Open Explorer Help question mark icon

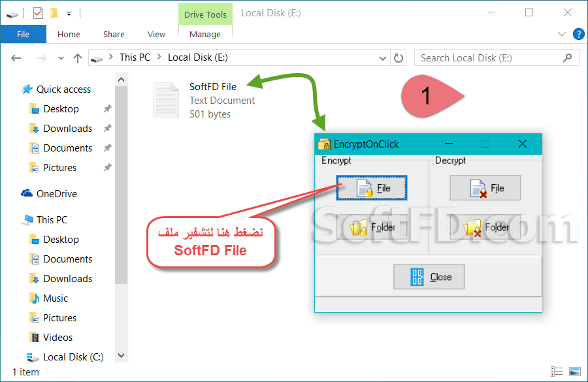[579, 34]
